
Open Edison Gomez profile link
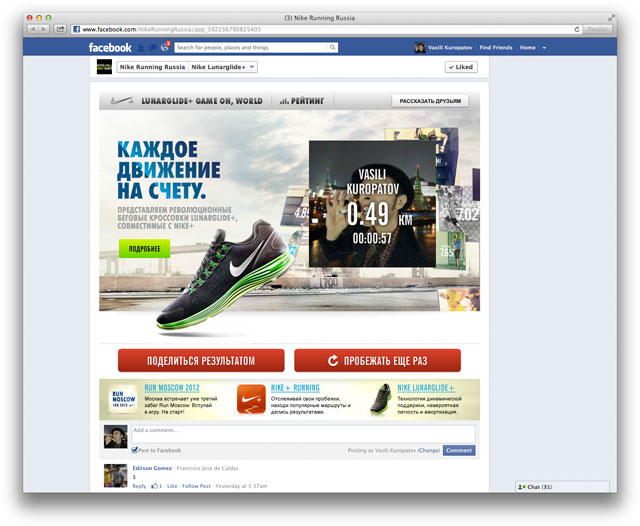(x=152, y=468)
